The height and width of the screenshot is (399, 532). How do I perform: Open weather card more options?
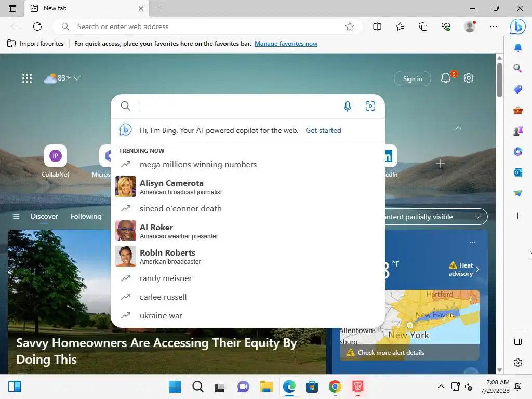[472, 242]
